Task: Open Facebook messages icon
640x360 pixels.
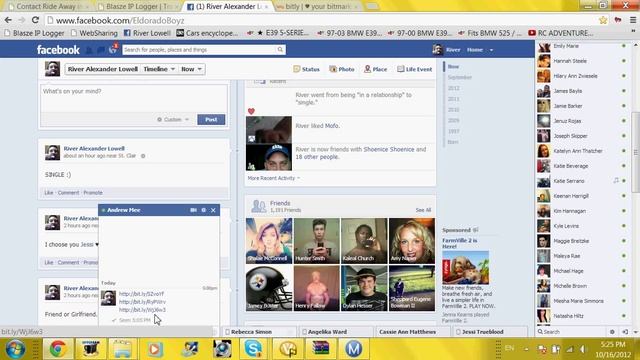Action: [101, 50]
